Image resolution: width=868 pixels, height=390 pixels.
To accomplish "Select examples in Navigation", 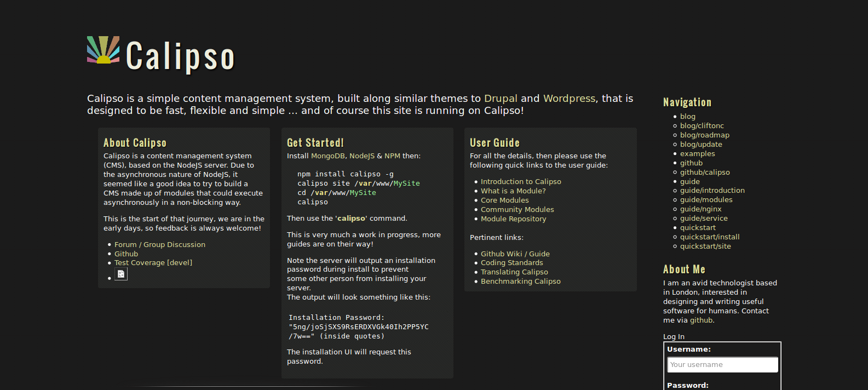I will [x=698, y=154].
